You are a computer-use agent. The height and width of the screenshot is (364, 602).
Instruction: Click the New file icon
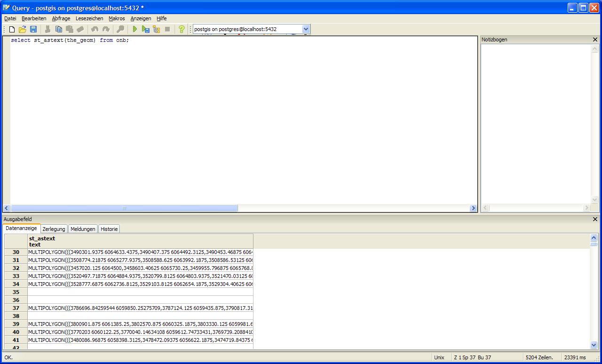12,29
